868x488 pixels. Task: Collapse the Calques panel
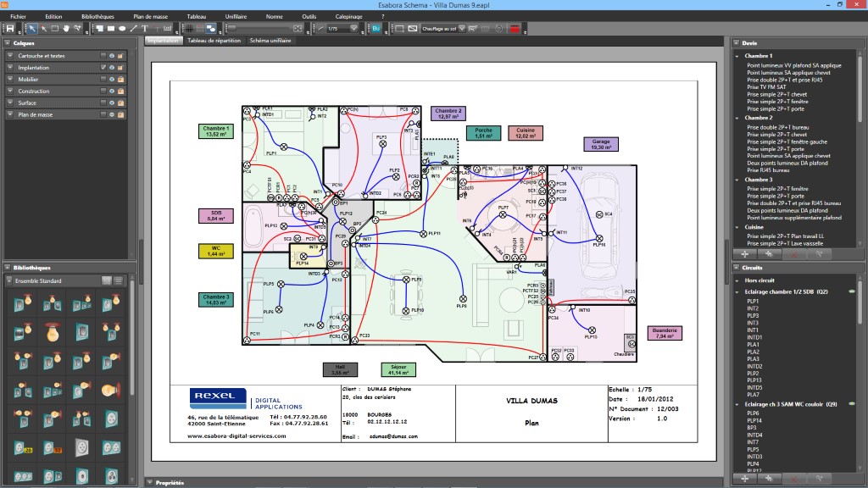click(7, 42)
